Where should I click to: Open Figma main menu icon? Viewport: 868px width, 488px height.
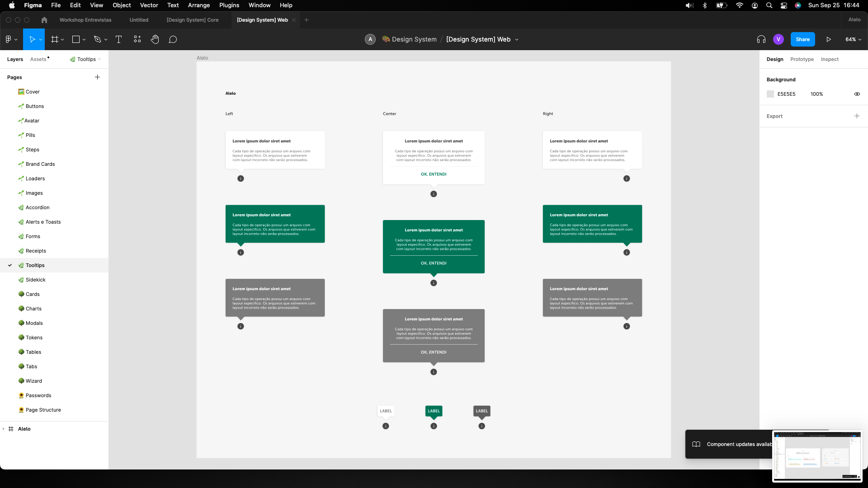[9, 39]
